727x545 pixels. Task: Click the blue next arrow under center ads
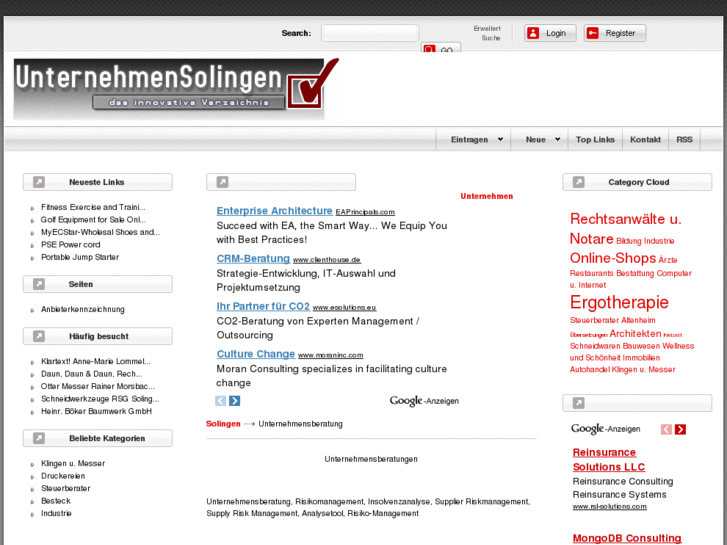pyautogui.click(x=235, y=401)
